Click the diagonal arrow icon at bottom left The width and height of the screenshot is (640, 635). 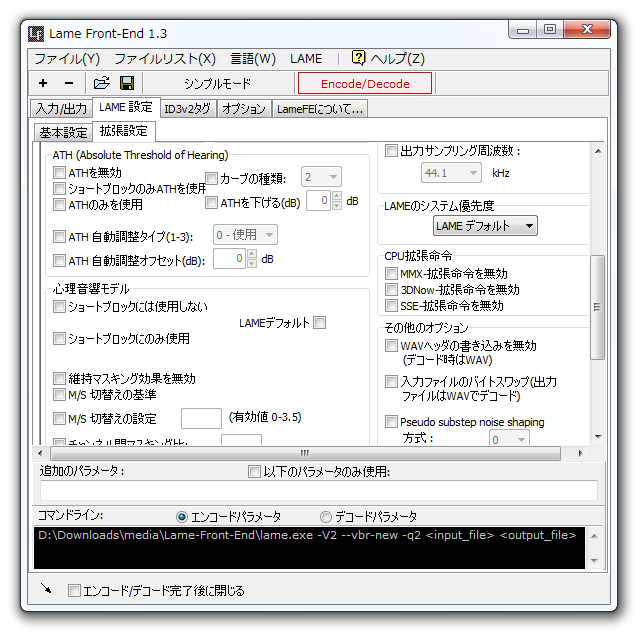click(x=46, y=588)
